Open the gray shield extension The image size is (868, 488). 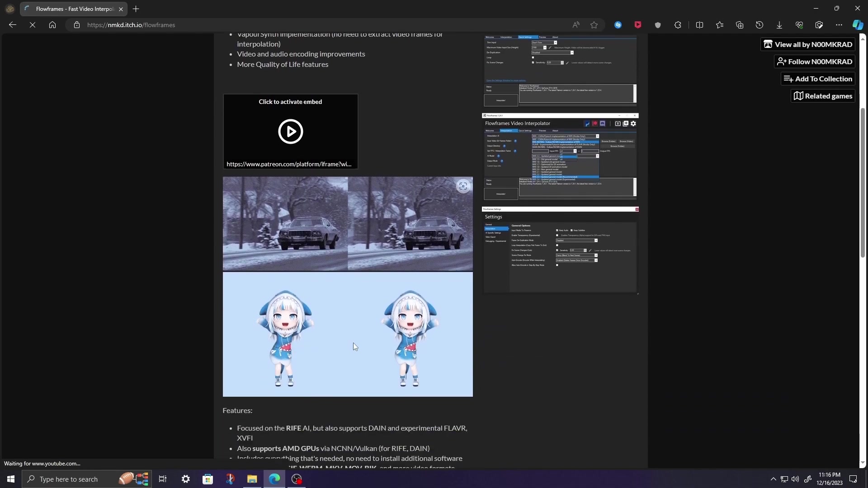658,25
